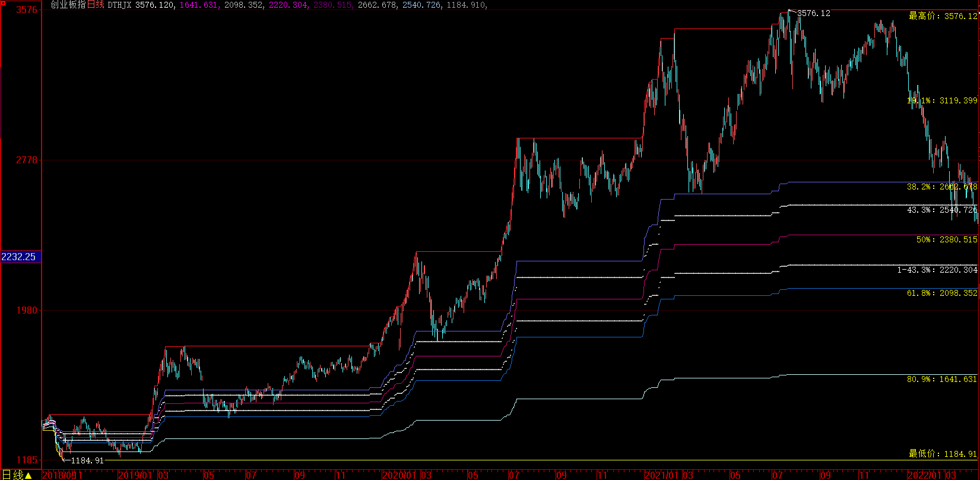This screenshot has height=480, width=980.
Task: Click the 最低价: 1184.91 label
Action: (943, 454)
